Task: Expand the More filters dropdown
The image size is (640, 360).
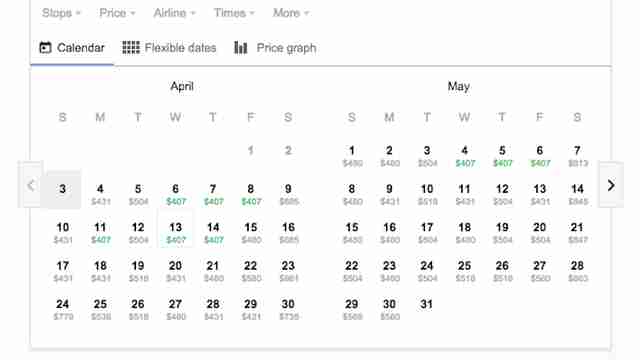Action: 291,13
